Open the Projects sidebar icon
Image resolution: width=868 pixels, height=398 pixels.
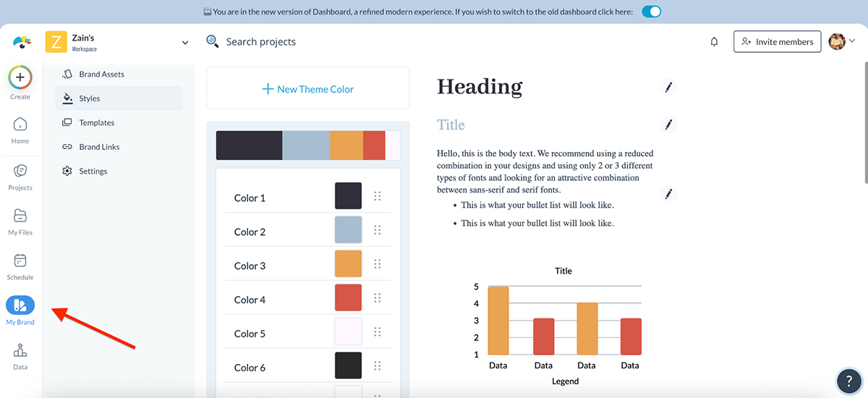[20, 172]
